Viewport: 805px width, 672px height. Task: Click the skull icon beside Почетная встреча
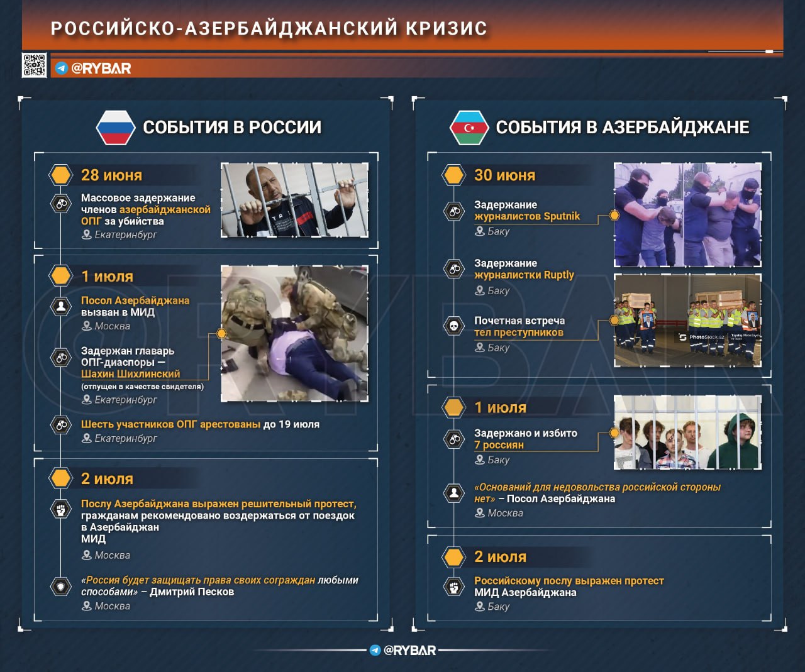tap(454, 326)
